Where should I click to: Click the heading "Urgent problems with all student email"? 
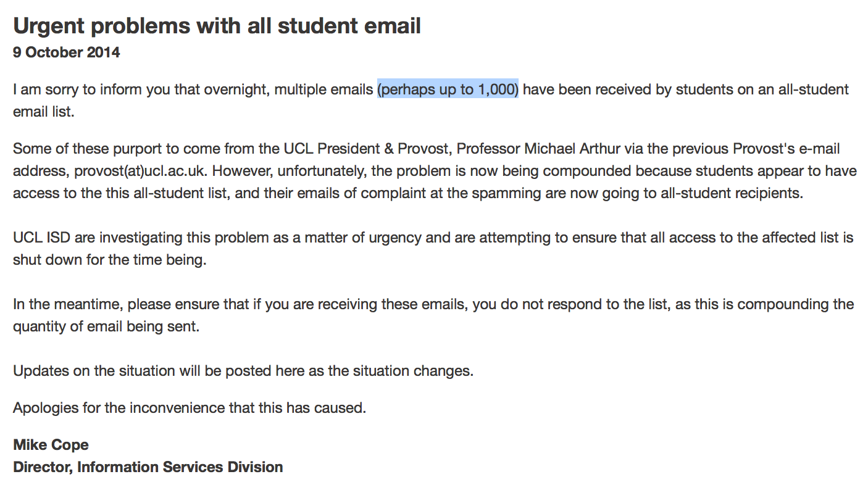point(217,26)
